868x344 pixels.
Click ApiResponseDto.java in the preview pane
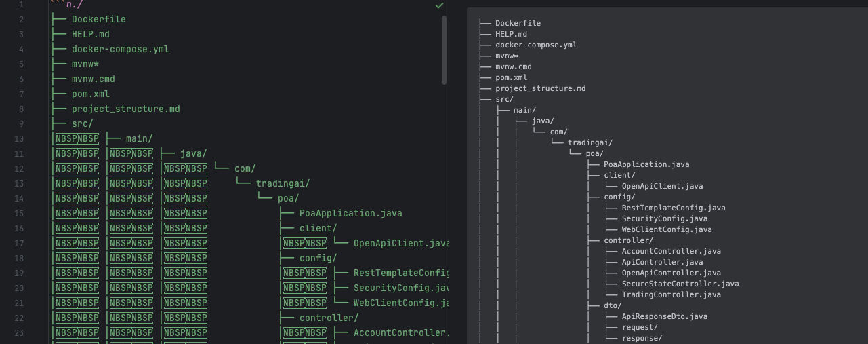pyautogui.click(x=665, y=316)
